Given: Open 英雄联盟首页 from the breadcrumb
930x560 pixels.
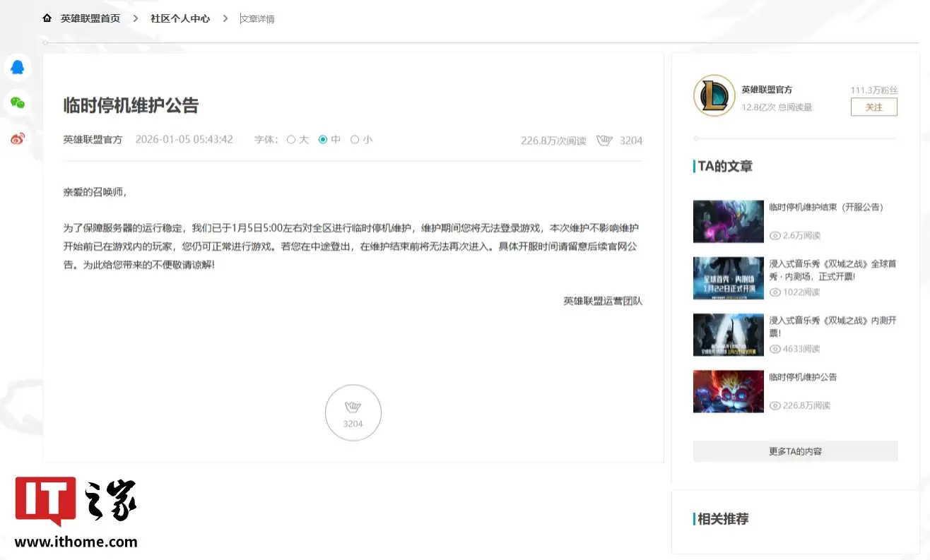Looking at the screenshot, I should (91, 18).
